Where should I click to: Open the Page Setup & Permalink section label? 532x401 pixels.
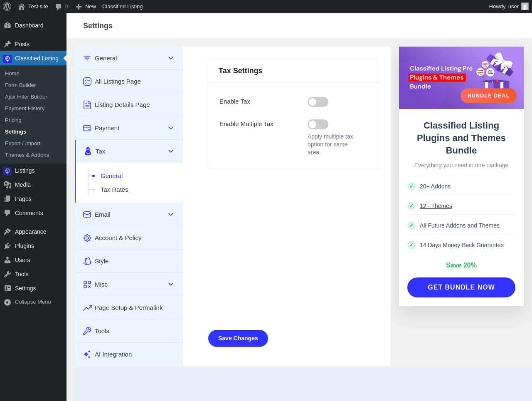pyautogui.click(x=128, y=308)
